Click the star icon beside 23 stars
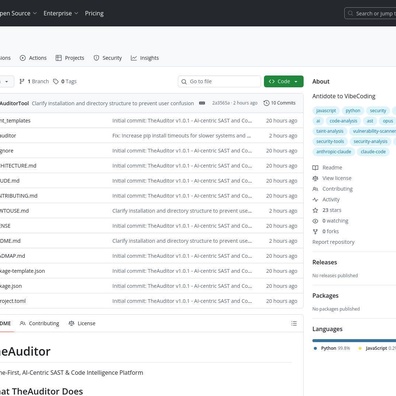Screen dimensions: 396x396 tap(315, 210)
